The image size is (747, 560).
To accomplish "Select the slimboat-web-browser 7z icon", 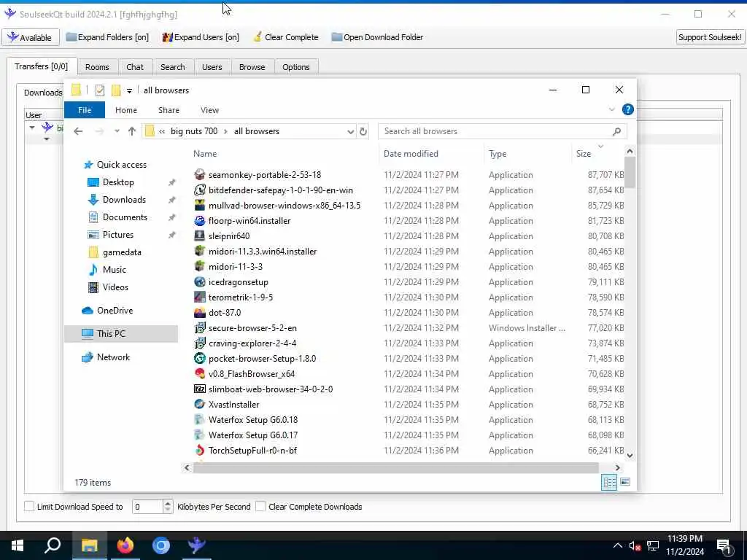I will point(200,389).
